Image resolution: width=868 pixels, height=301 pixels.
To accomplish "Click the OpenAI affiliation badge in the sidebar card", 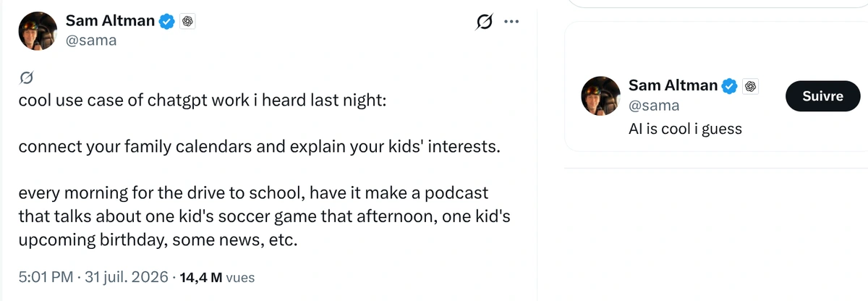I will click(x=750, y=85).
